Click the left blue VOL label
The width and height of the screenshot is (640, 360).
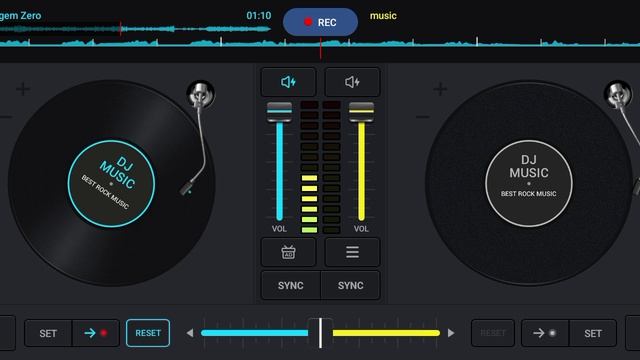(x=279, y=229)
